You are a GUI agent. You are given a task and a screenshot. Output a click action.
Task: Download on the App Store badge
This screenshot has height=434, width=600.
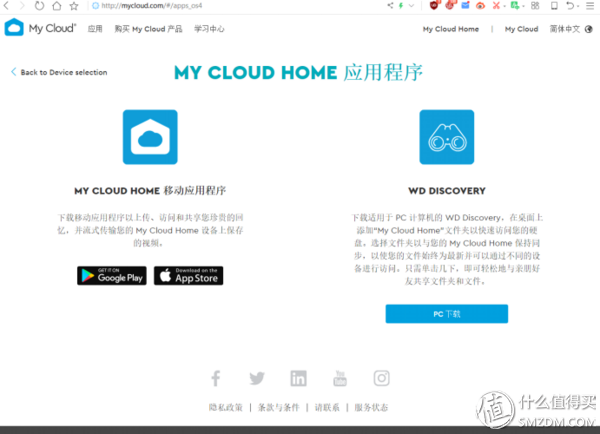point(189,276)
